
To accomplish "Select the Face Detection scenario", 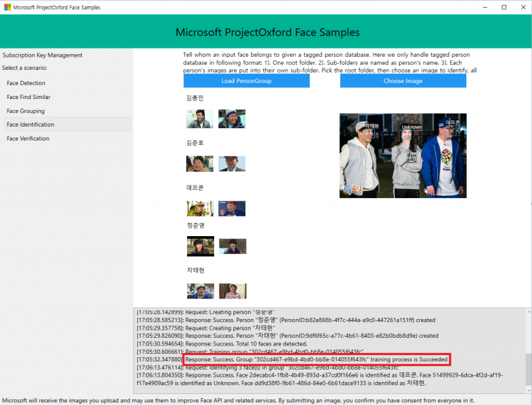I will point(26,83).
